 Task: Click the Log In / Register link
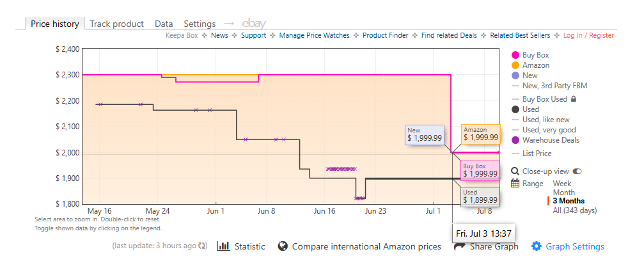(x=588, y=35)
